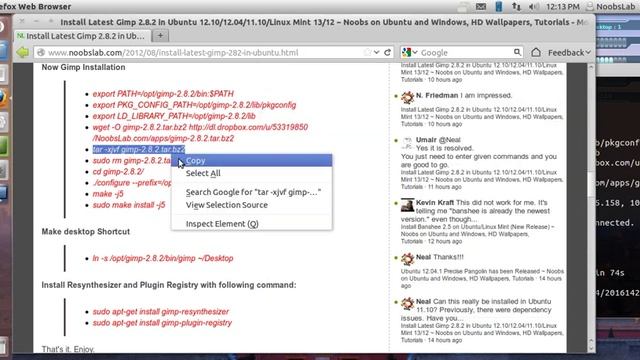
Task: Click the site identity globe icon
Action: (x=40, y=52)
